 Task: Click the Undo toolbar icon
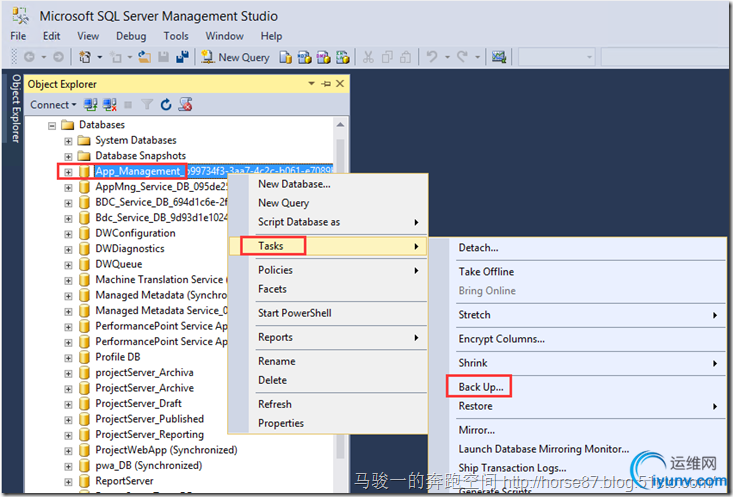[x=432, y=57]
